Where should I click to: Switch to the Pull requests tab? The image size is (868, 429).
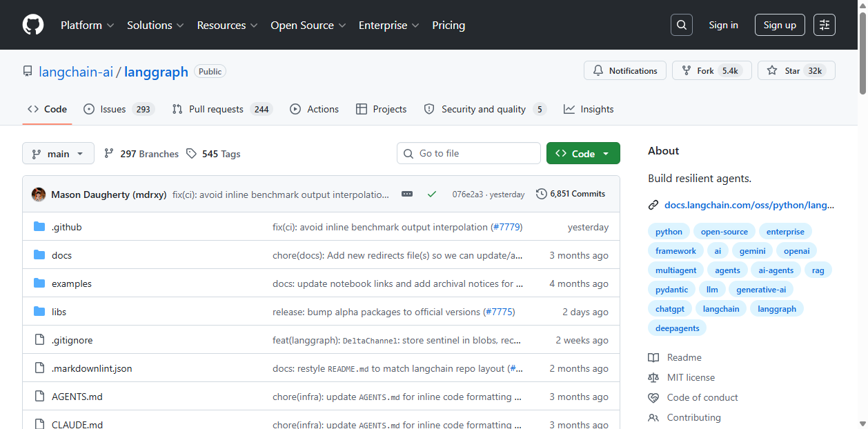pos(221,109)
